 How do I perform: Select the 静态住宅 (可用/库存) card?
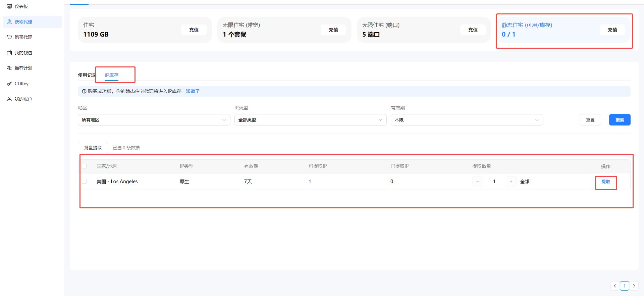(563, 30)
